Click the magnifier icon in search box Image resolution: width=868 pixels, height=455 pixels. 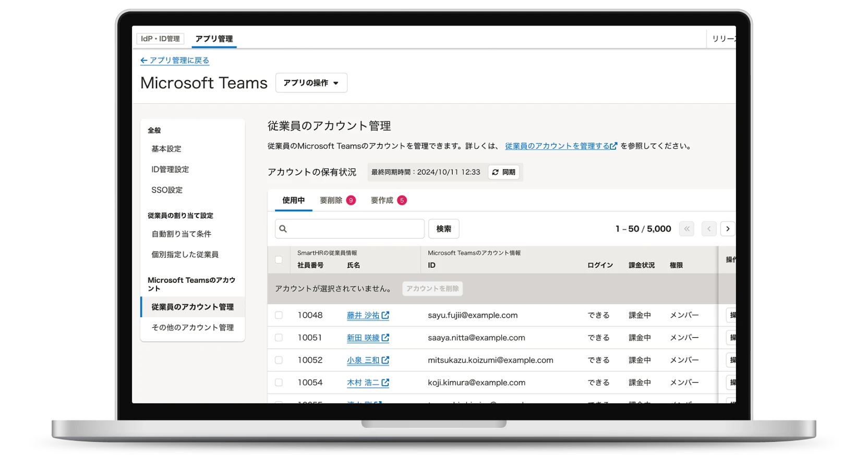pyautogui.click(x=283, y=229)
